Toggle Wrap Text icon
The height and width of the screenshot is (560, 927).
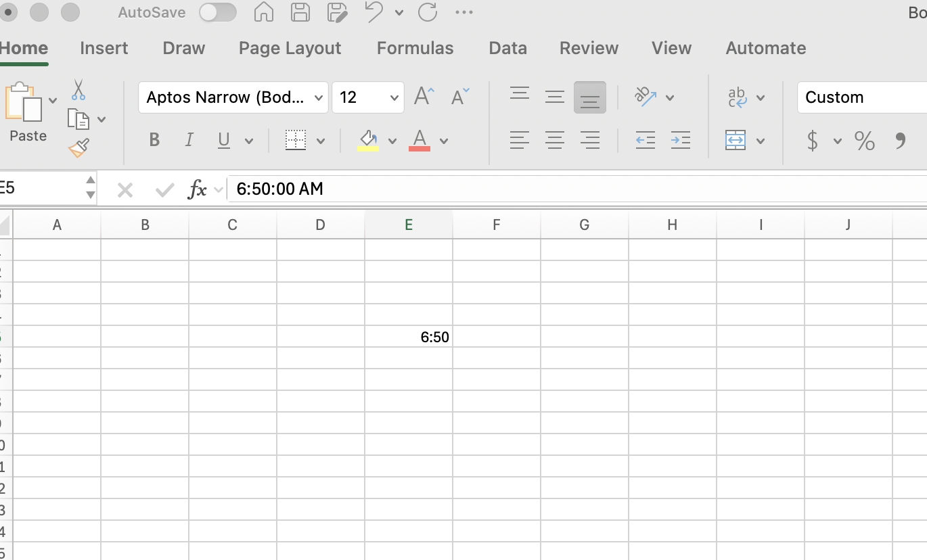(x=737, y=97)
